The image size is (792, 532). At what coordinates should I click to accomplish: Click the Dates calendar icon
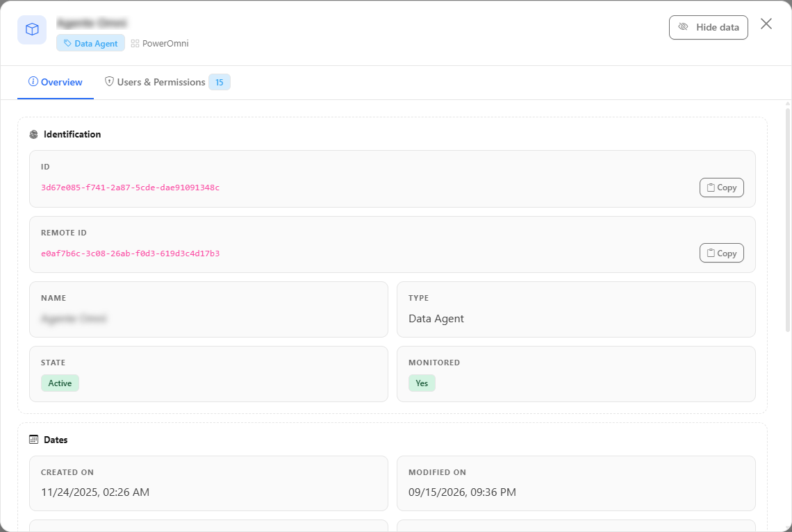pyautogui.click(x=34, y=440)
